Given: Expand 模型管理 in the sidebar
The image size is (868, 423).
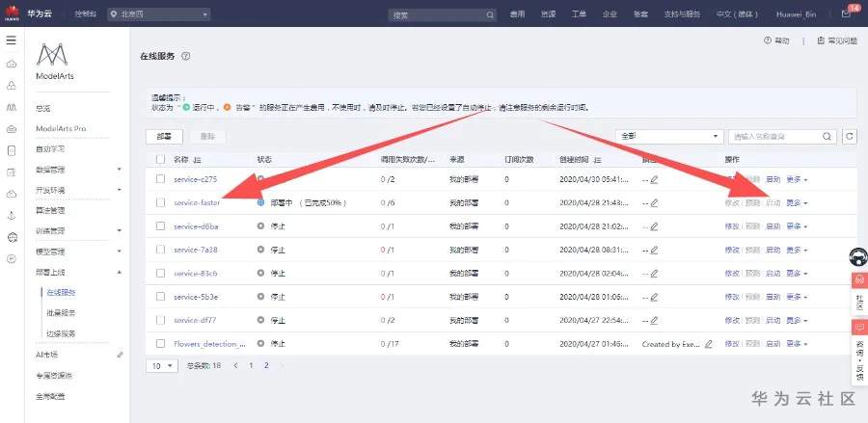Looking at the screenshot, I should click(x=119, y=251).
